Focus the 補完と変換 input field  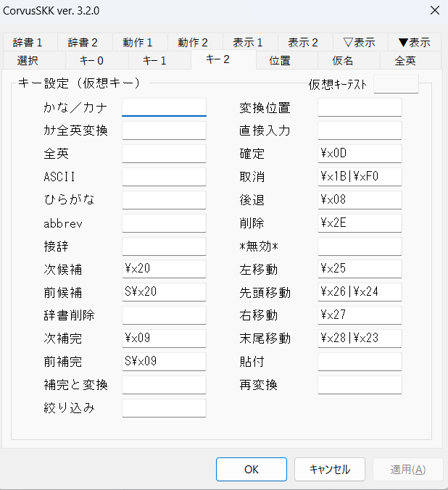[164, 385]
